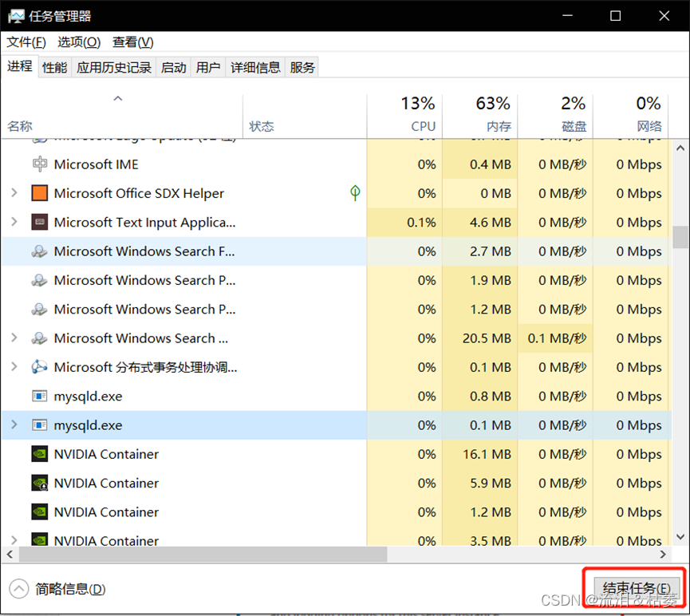Select the Microsoft Windows Search F... row name

144,251
